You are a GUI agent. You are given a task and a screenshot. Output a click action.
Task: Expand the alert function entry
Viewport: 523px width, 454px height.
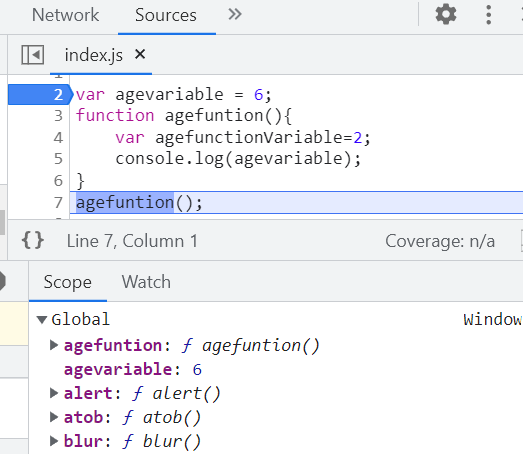[x=54, y=393]
